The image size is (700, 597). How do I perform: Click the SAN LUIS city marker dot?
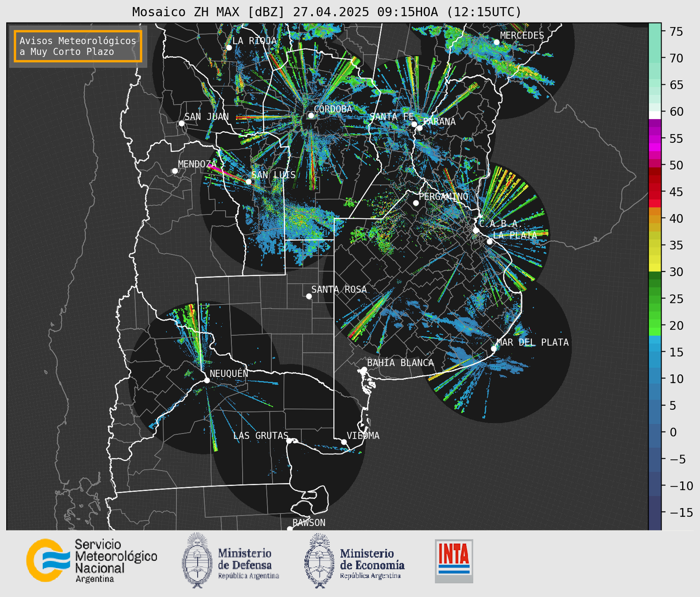pyautogui.click(x=249, y=181)
